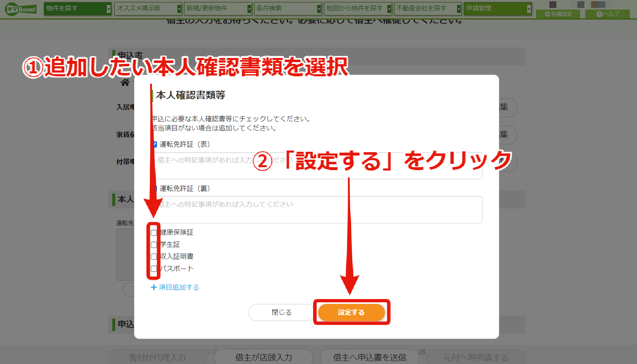This screenshot has width=637, height=364.
Task: Open the 不動産会社を探す menu
Action: coord(428,8)
